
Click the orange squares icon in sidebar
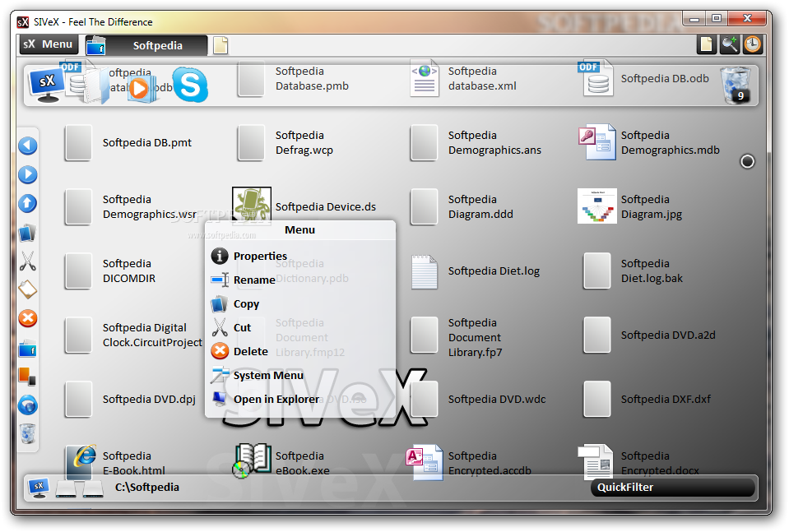point(27,377)
